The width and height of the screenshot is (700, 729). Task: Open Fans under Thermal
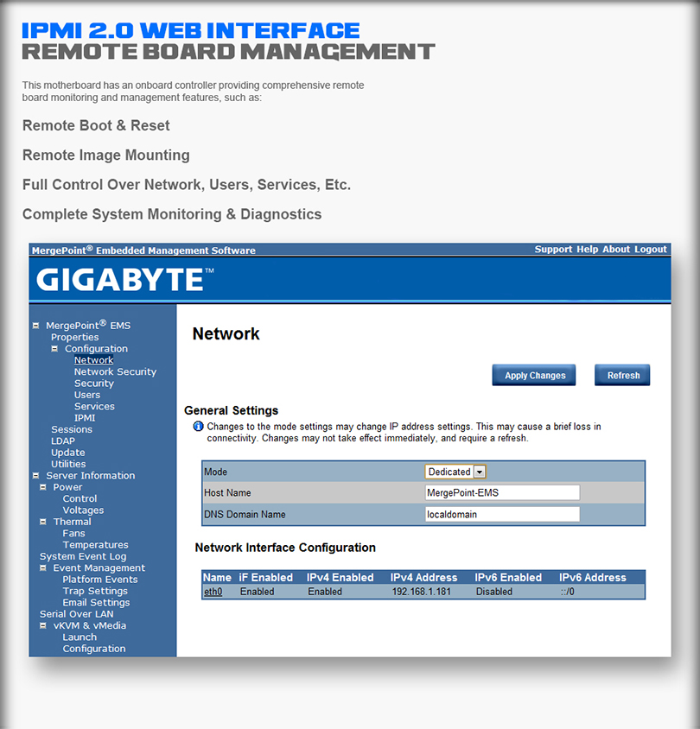74,533
